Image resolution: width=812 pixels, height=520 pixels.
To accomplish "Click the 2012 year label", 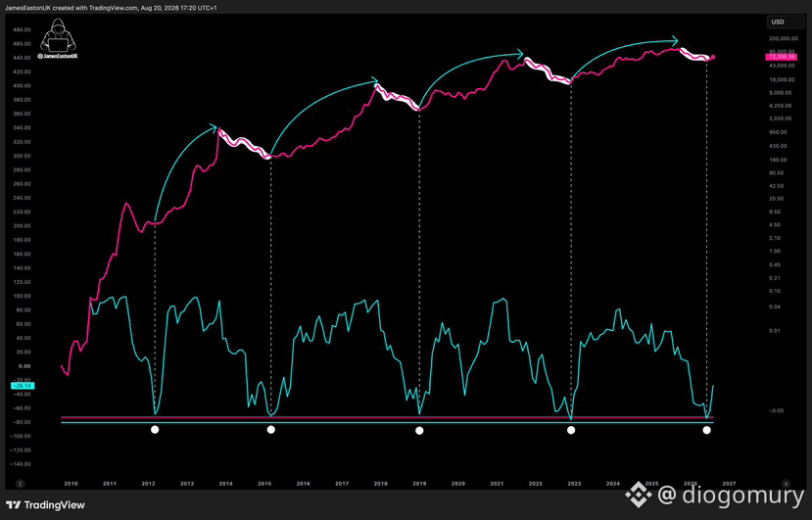I will 148,484.
